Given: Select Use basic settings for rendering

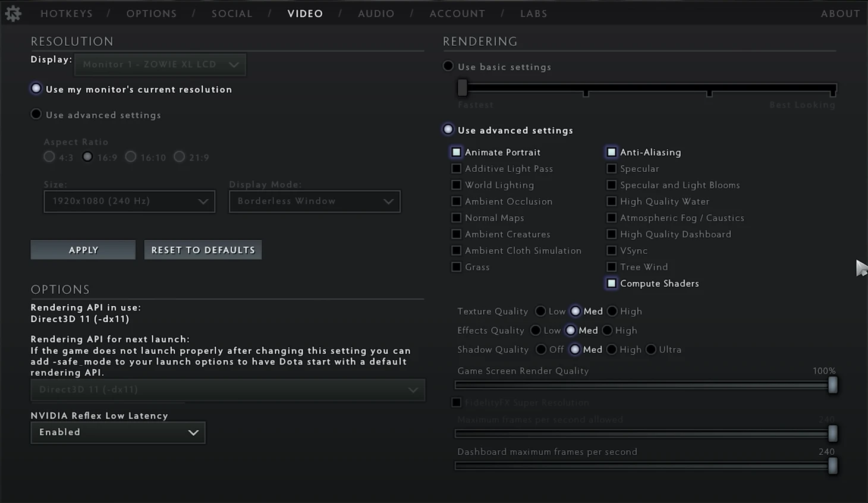Looking at the screenshot, I should pos(448,67).
